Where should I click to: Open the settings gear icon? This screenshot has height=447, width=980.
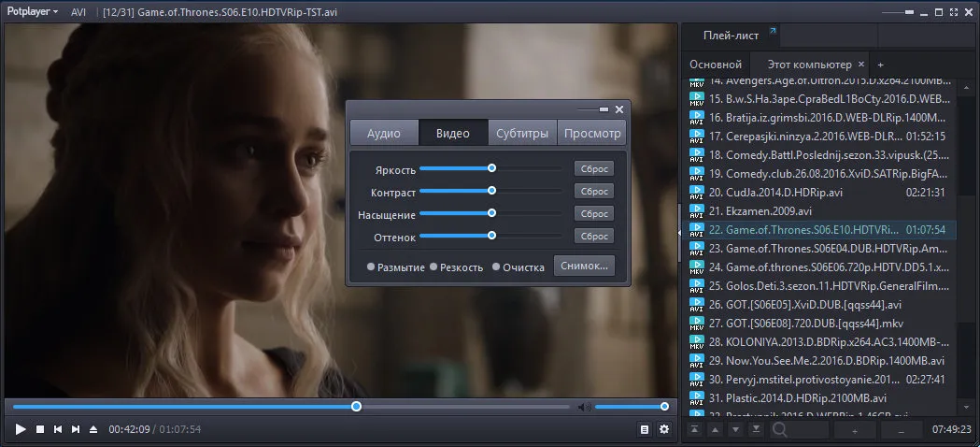click(x=664, y=429)
